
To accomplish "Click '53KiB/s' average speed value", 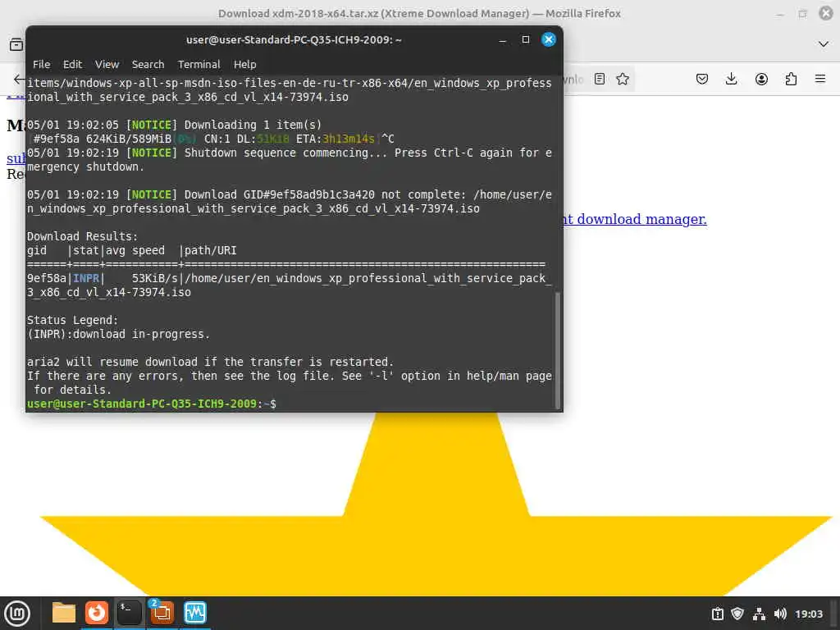I will click(155, 279).
